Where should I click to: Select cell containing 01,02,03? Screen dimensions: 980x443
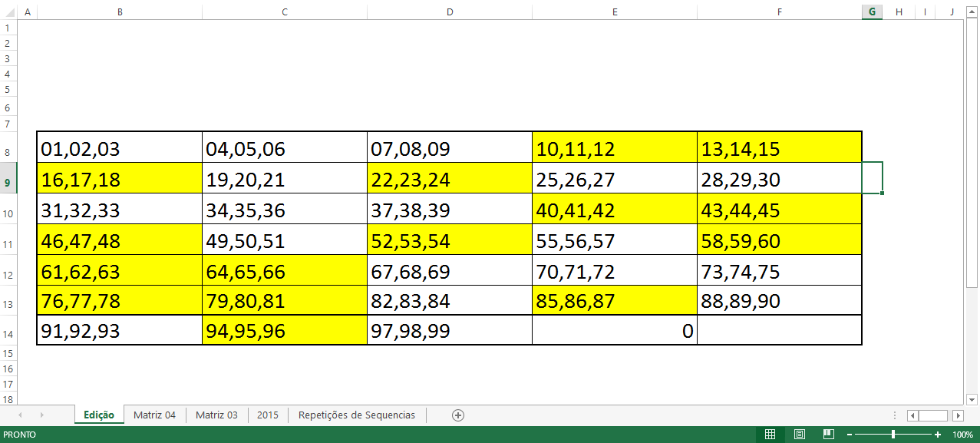coord(120,147)
